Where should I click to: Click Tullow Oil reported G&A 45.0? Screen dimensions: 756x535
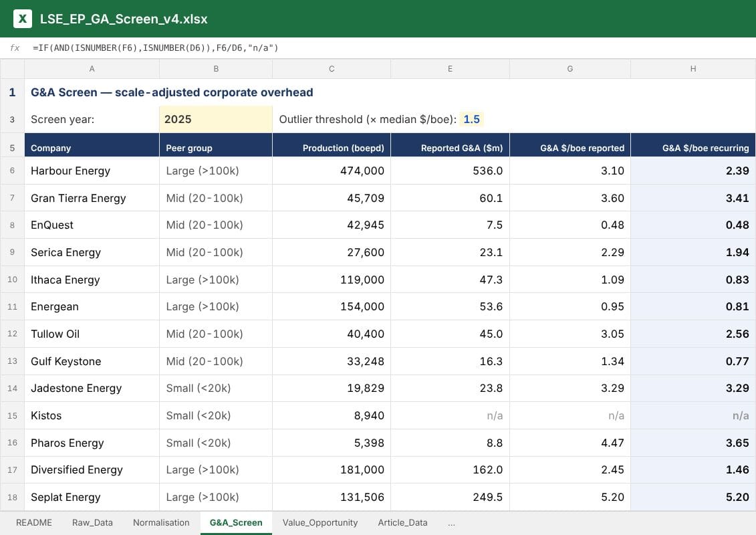pyautogui.click(x=450, y=334)
